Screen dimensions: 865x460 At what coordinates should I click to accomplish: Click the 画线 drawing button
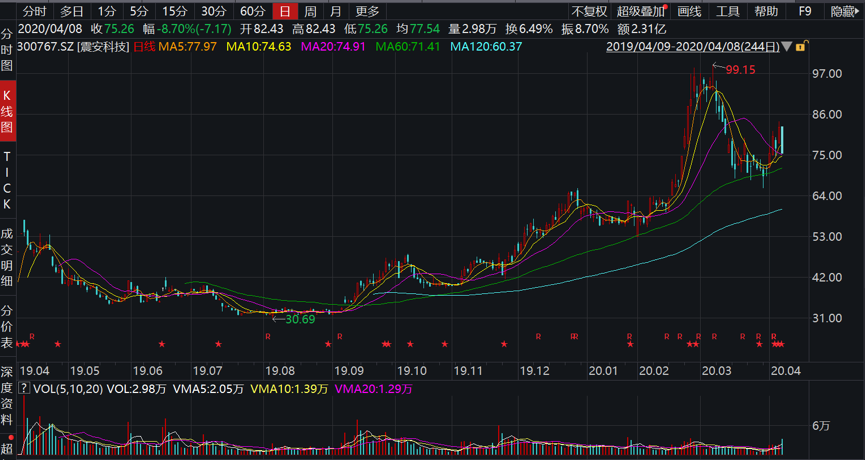[x=688, y=11]
